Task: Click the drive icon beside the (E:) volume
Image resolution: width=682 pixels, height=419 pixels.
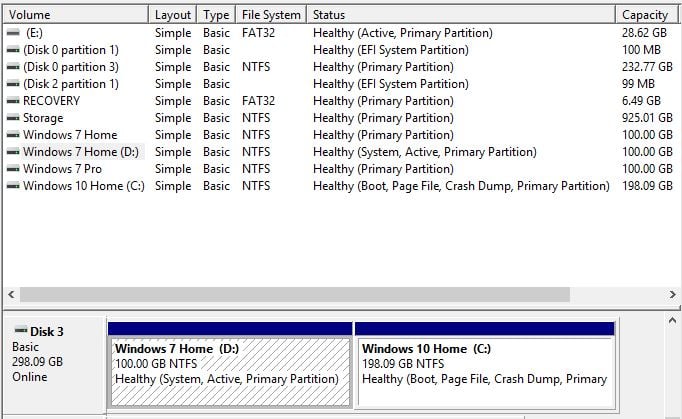Action: 13,33
